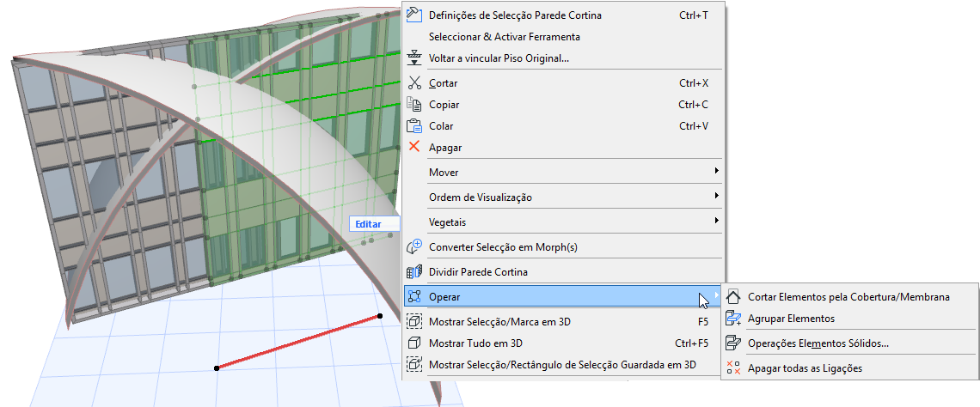Click the left endpoint of red line
This screenshot has height=407, width=980.
(217, 368)
